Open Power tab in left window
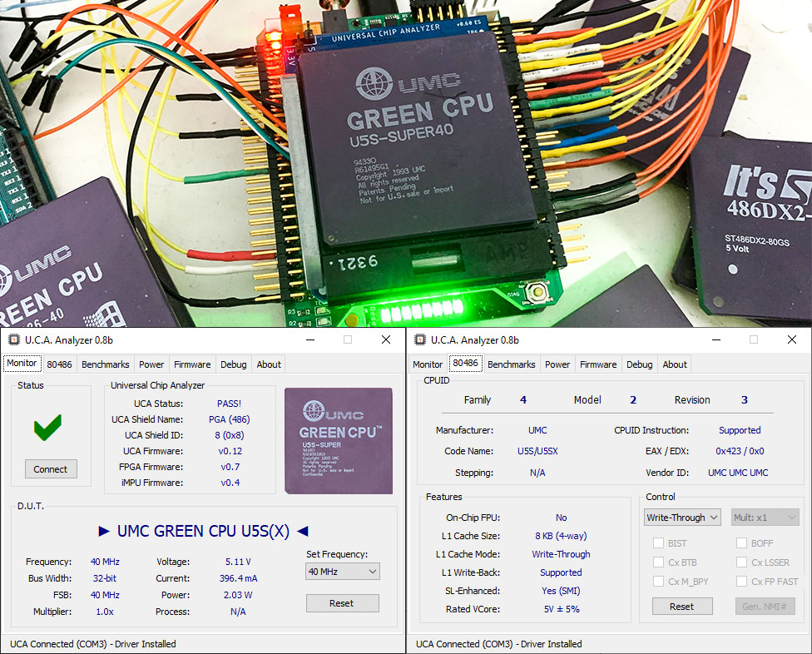Screen dimensions: 812x654 click(151, 364)
